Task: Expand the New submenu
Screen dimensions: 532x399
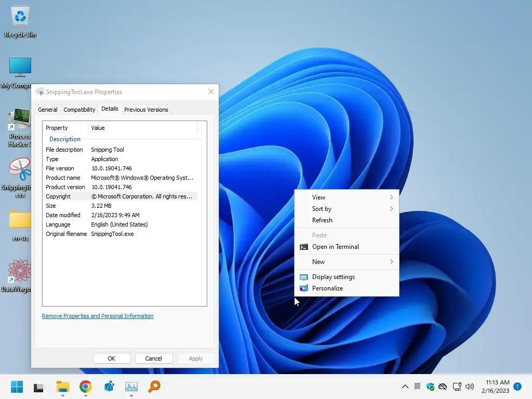Action: 347,262
